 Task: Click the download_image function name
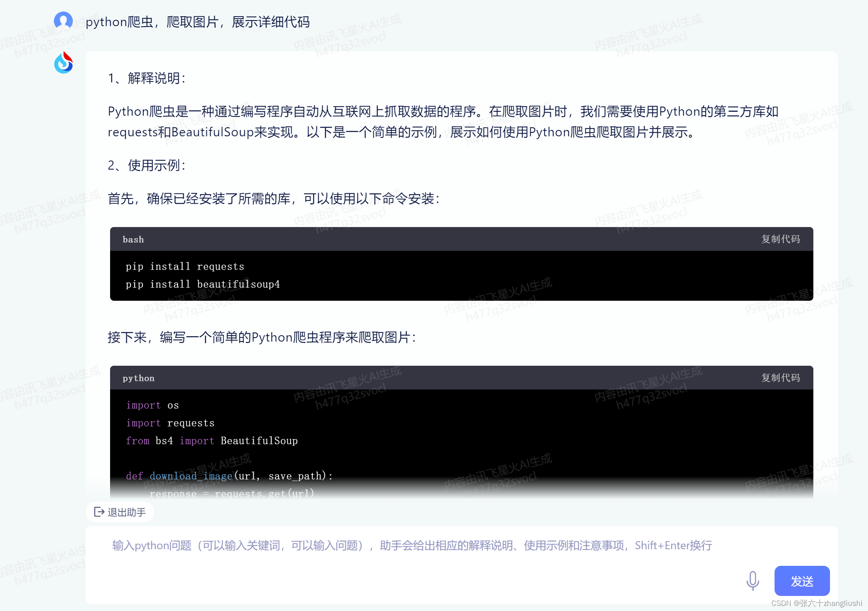tap(191, 476)
